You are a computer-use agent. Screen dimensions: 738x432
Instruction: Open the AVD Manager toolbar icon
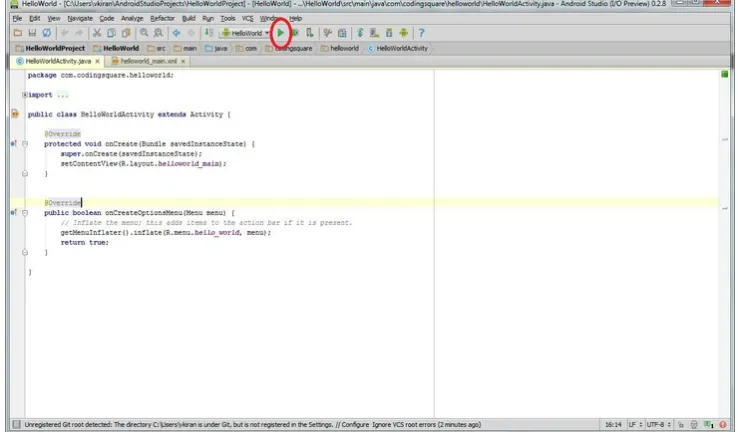click(x=375, y=33)
